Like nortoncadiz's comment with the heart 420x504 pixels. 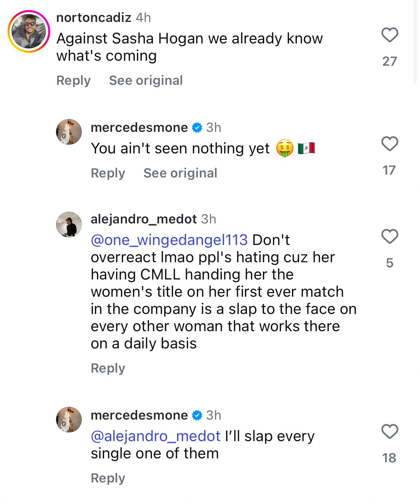pos(389,35)
